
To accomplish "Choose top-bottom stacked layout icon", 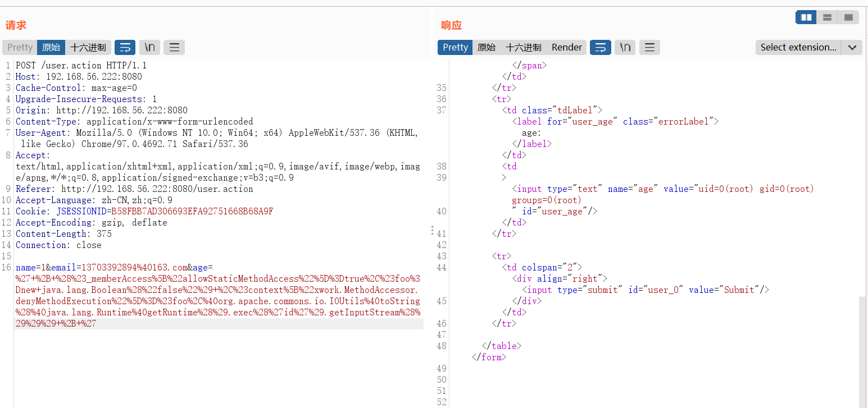I will 827,17.
